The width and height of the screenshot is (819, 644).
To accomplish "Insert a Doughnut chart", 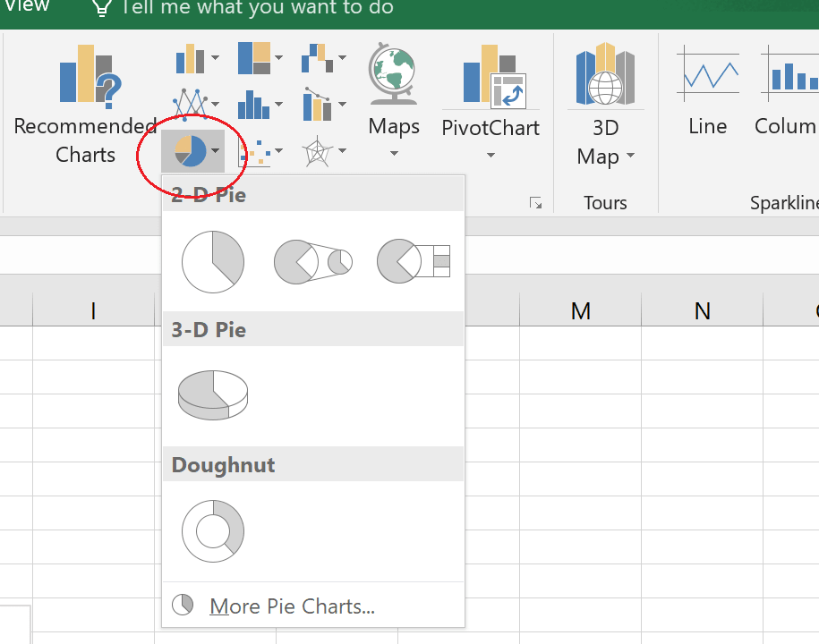I will pos(213,530).
